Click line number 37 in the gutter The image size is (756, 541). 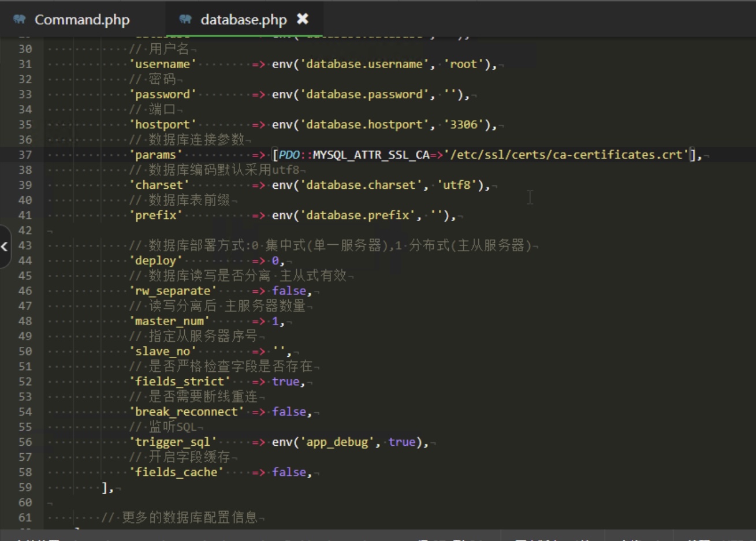point(25,155)
